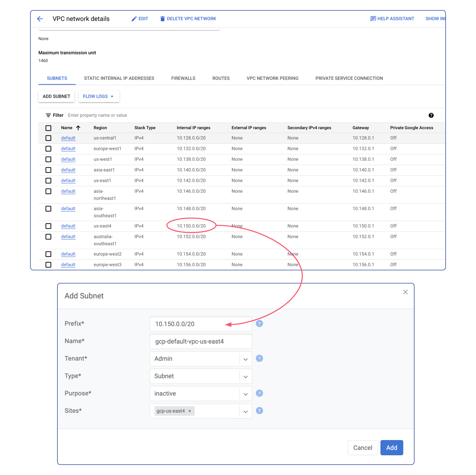The width and height of the screenshot is (476, 475).
Task: Click the back arrow to leave VPC details
Action: [x=40, y=19]
